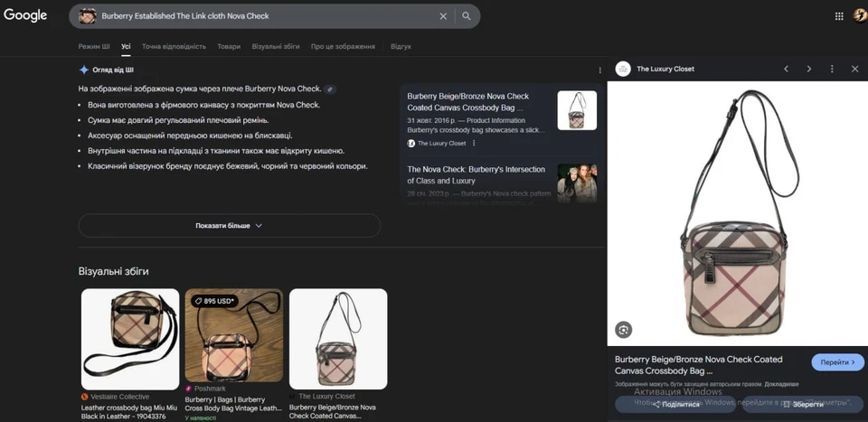Go to next image in side panel
Viewport: 868px width, 422px height.
pyautogui.click(x=808, y=70)
